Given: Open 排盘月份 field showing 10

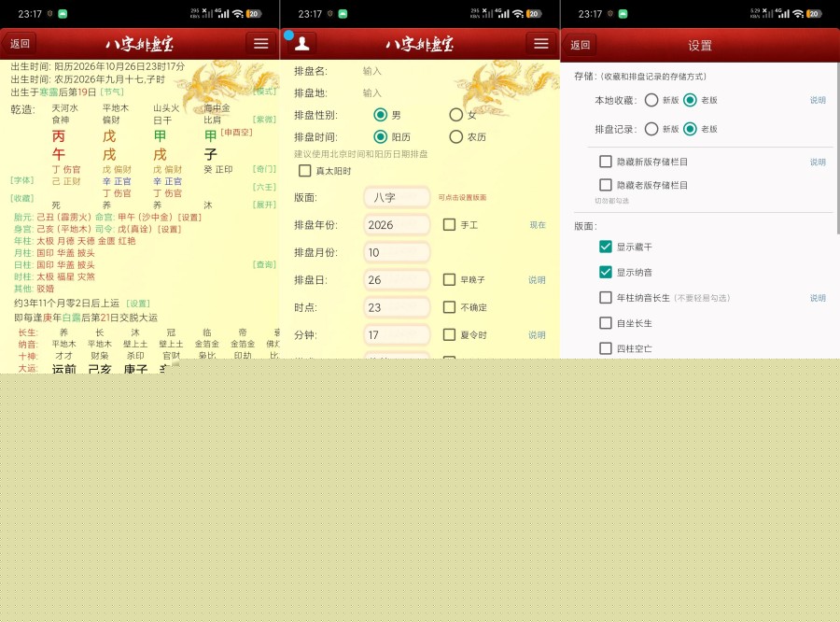Looking at the screenshot, I should pyautogui.click(x=397, y=252).
